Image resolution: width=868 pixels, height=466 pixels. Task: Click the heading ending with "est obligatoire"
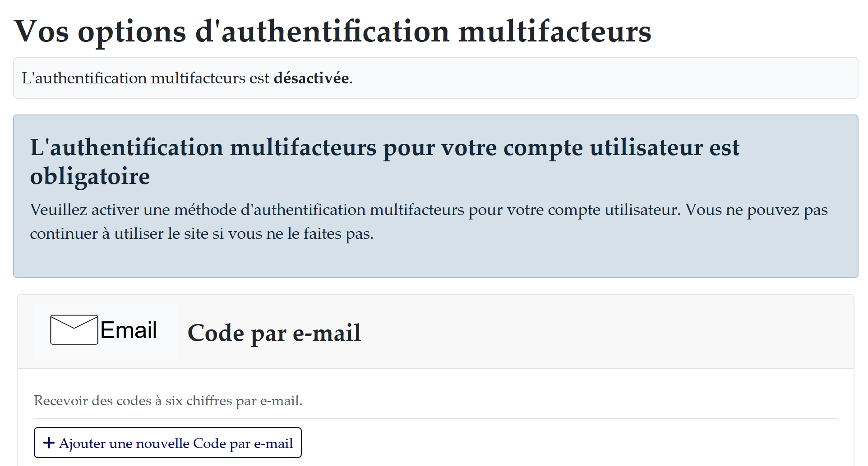coord(384,161)
